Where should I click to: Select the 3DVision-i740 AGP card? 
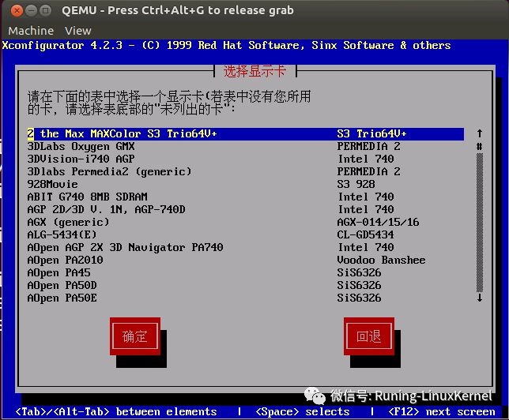(245, 159)
